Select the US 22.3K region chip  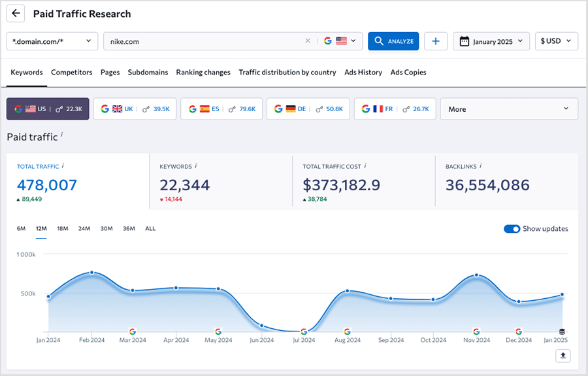tap(48, 109)
